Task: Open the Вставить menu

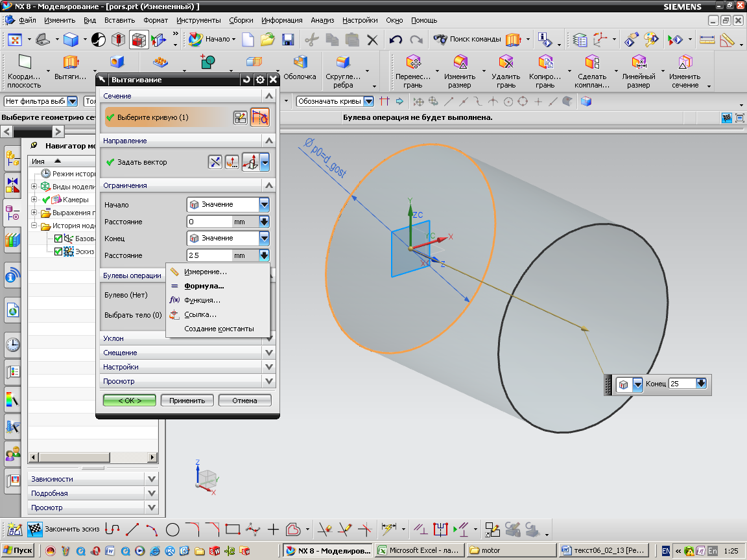Action: coord(119,21)
